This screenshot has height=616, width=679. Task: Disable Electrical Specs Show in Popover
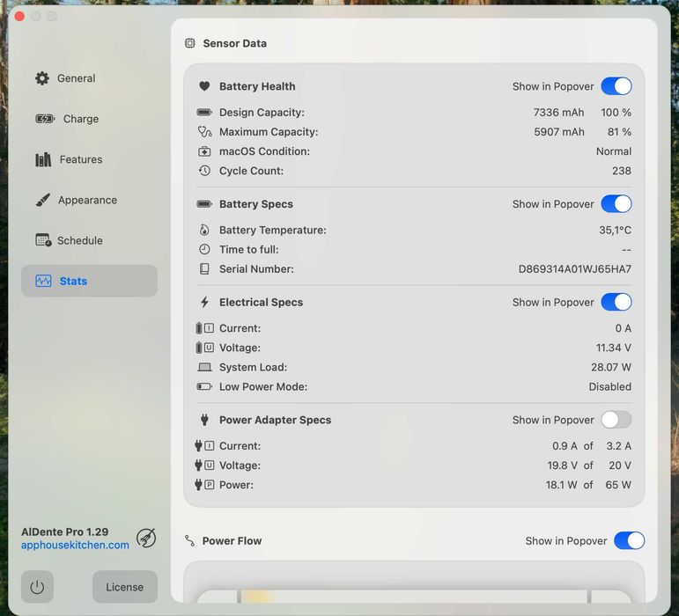point(616,303)
